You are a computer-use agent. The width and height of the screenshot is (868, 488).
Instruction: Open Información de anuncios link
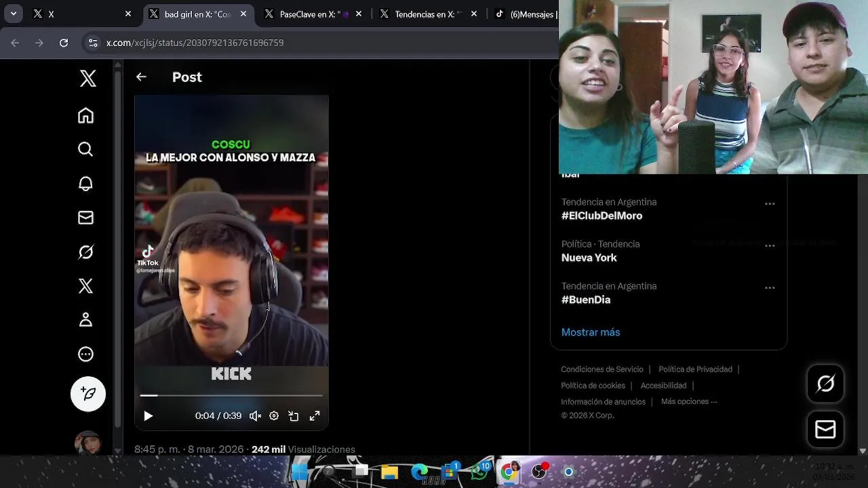click(x=603, y=402)
